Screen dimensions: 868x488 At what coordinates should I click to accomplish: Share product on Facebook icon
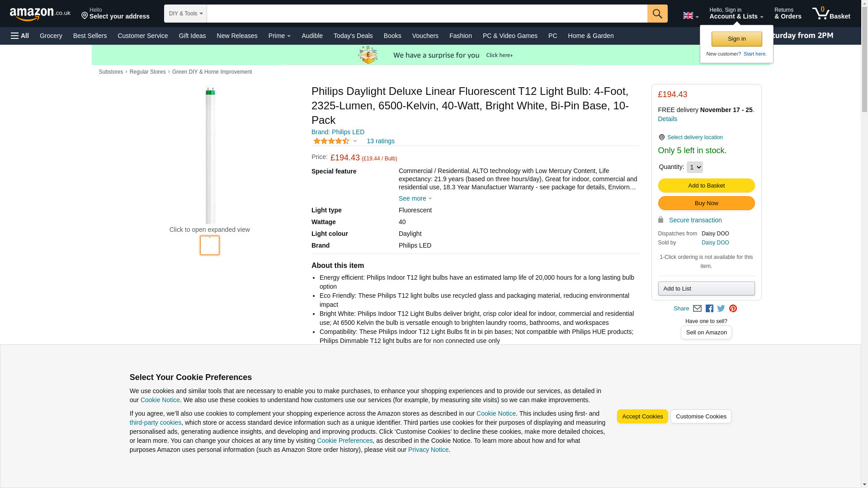click(x=709, y=309)
